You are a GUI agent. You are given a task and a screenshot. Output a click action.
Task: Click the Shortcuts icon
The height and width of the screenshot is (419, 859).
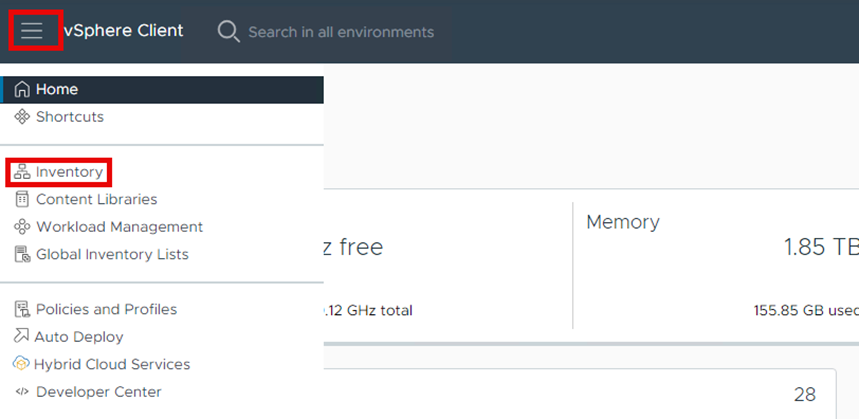point(22,117)
